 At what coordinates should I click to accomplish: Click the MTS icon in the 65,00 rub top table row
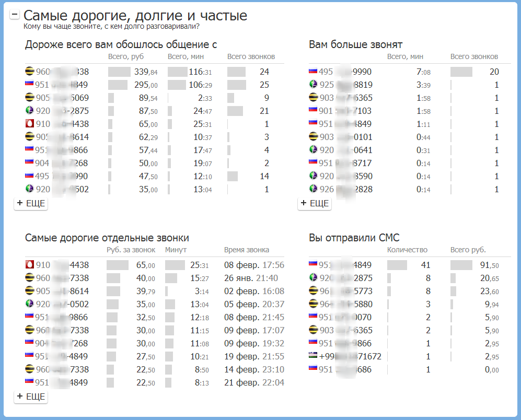(30, 123)
